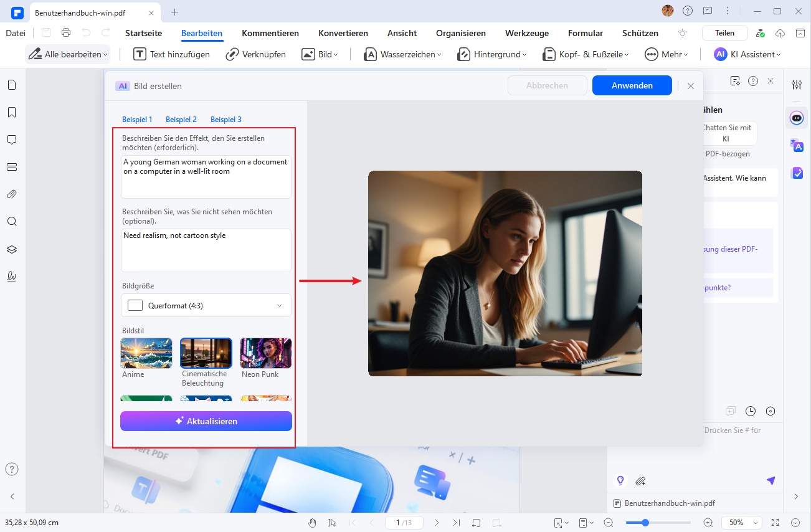Open the Kopf- & Fußzeile dropdown
This screenshot has width=811, height=532.
click(x=586, y=54)
